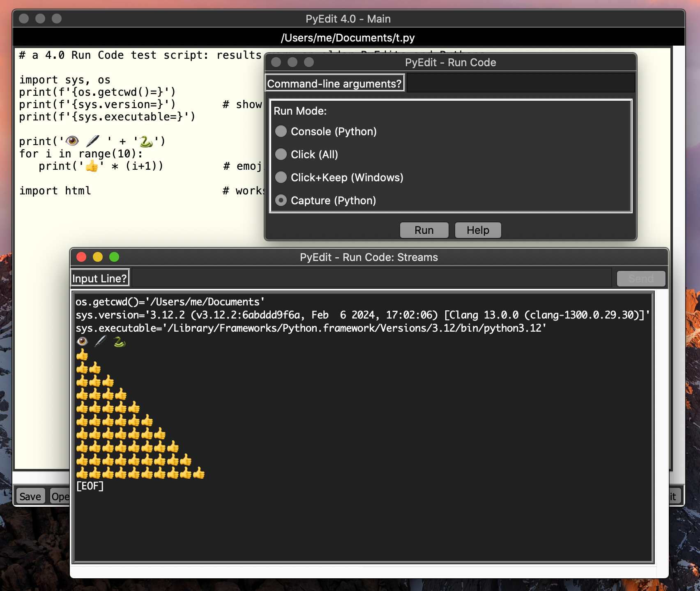Click the PyEdit - Run Code: Streams title bar
Image resolution: width=700 pixels, height=591 pixels.
[x=369, y=257]
